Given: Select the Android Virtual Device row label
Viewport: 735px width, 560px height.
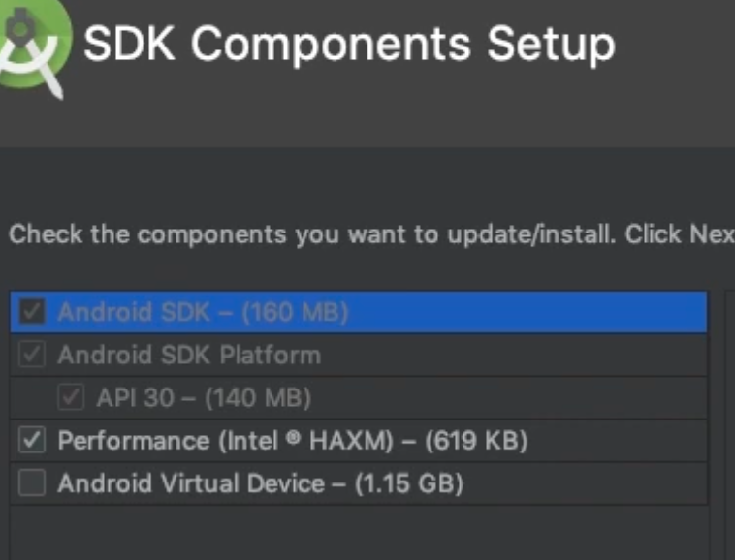Looking at the screenshot, I should tap(191, 482).
